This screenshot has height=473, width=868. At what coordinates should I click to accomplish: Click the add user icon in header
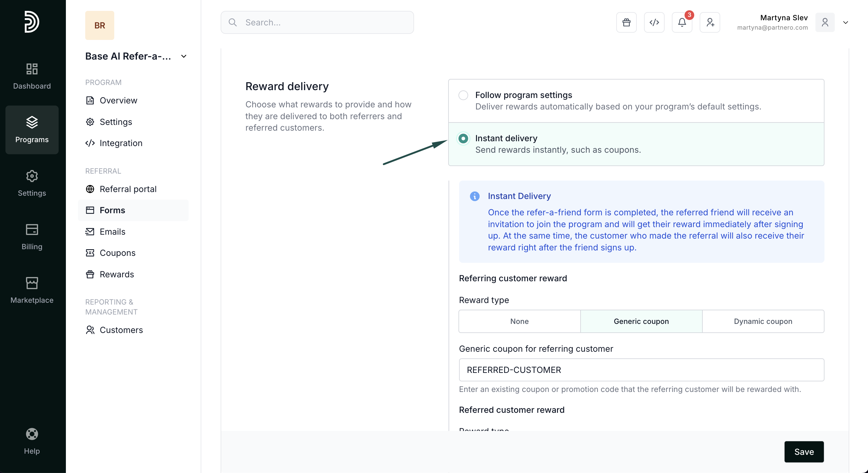710,22
